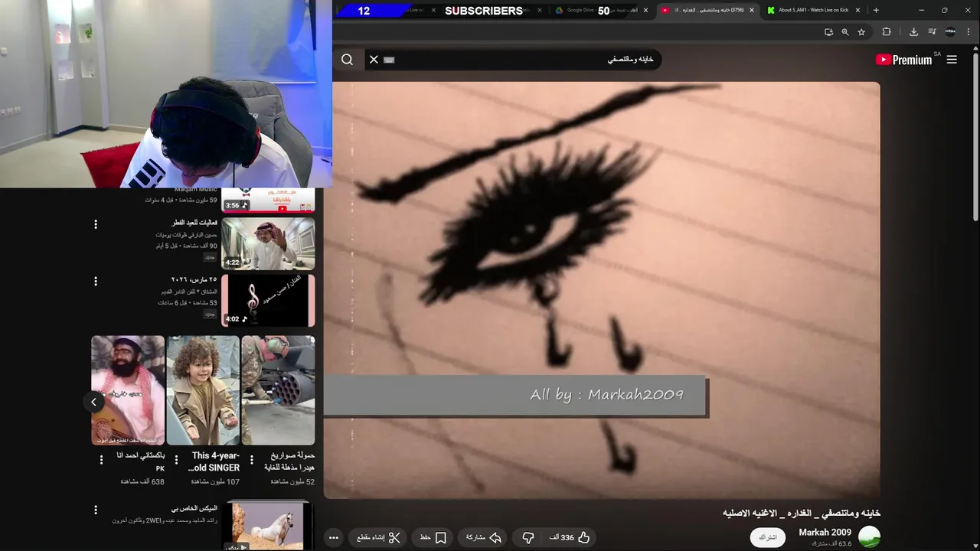
Task: Click the title الميكس الخاص بي
Action: [194, 508]
